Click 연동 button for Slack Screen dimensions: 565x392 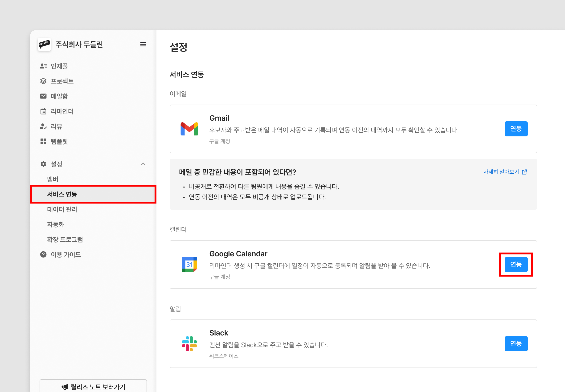(516, 344)
